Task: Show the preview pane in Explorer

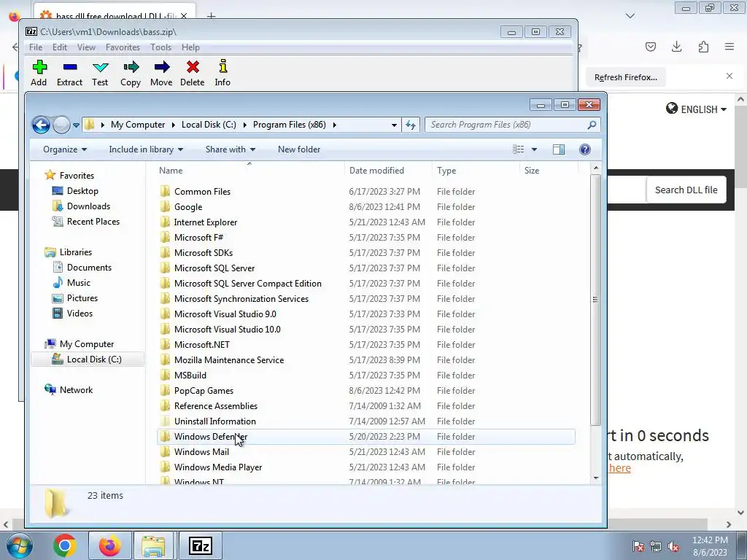Action: 558,149
